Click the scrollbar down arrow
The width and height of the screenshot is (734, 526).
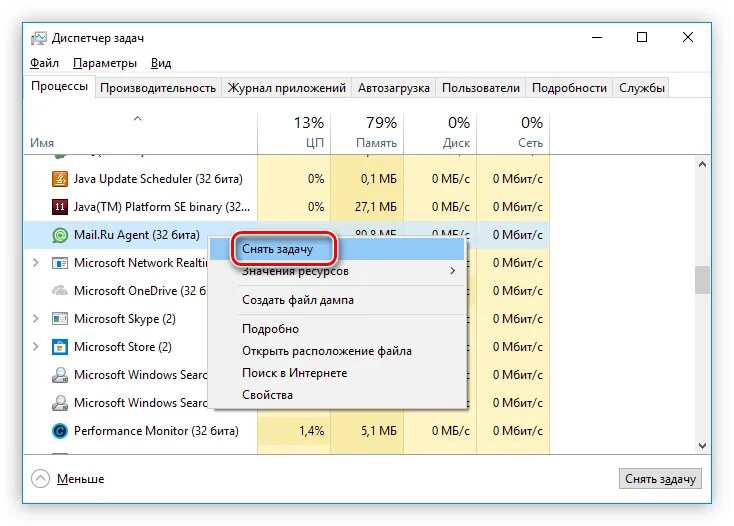702,446
